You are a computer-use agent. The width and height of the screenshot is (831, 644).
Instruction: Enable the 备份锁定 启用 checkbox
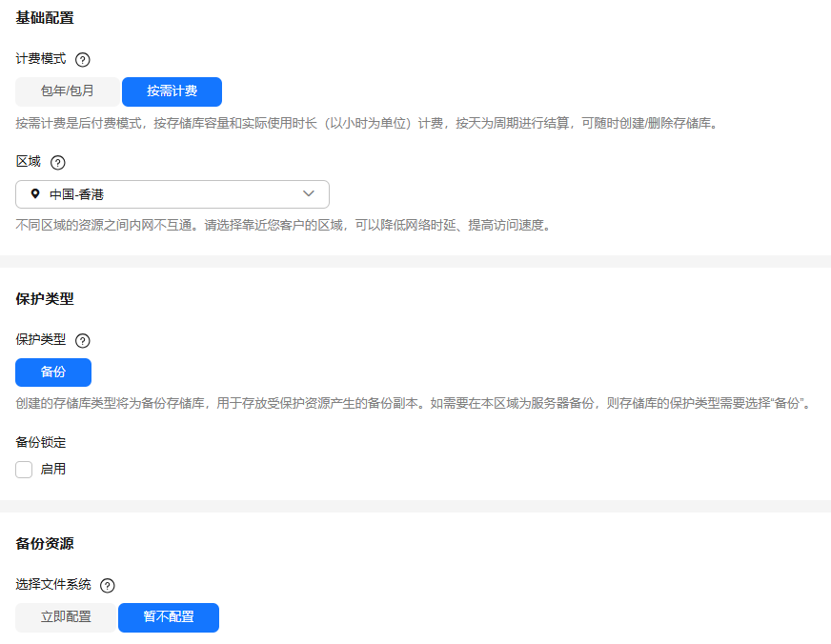(24, 470)
